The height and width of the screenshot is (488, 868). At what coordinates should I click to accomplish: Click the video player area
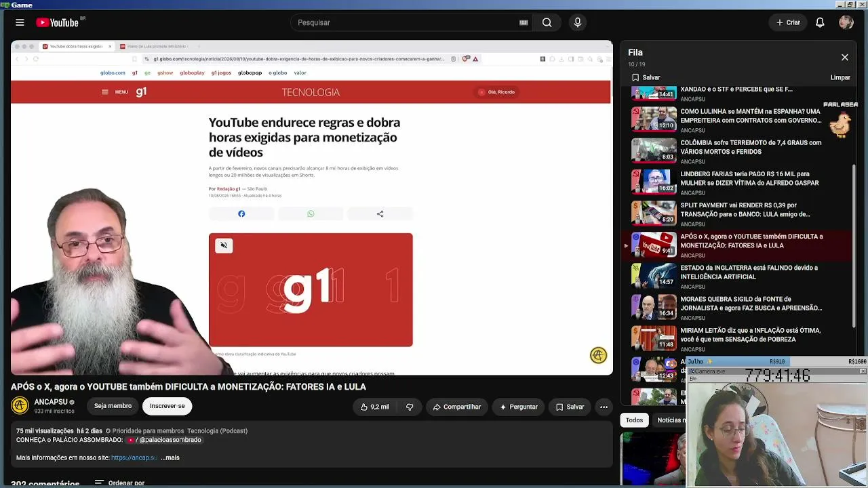pyautogui.click(x=312, y=207)
